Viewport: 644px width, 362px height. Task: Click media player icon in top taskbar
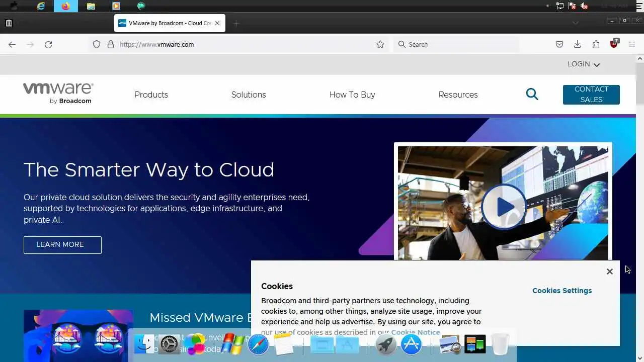(x=116, y=6)
